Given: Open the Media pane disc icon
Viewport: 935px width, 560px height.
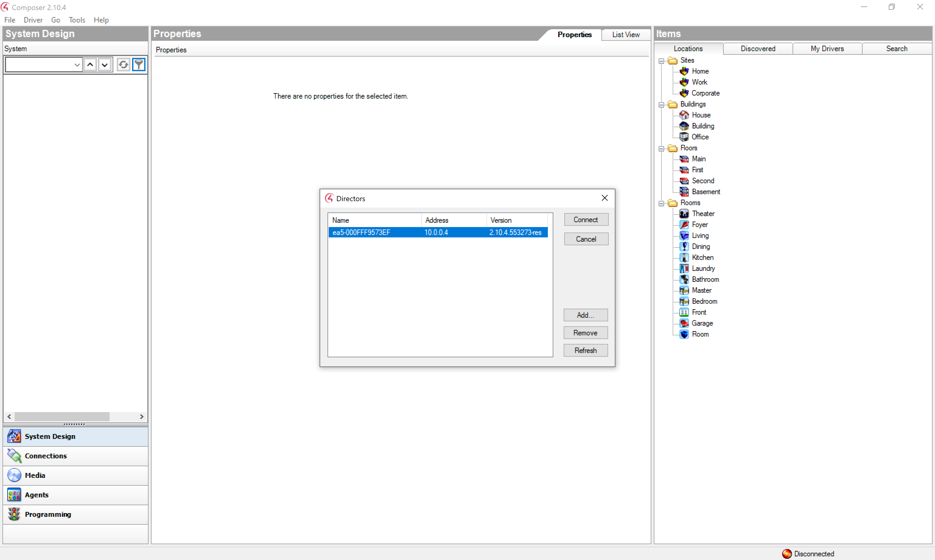Looking at the screenshot, I should point(14,475).
